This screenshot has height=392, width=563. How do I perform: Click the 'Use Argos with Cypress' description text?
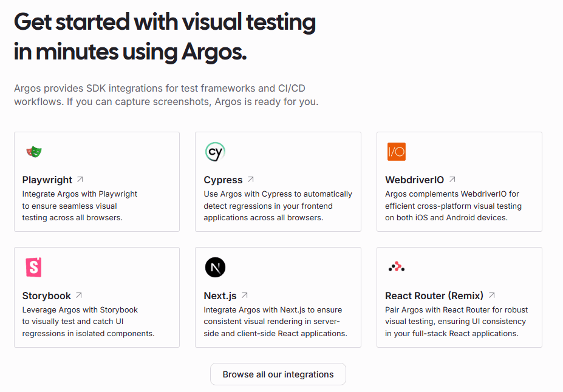click(278, 206)
